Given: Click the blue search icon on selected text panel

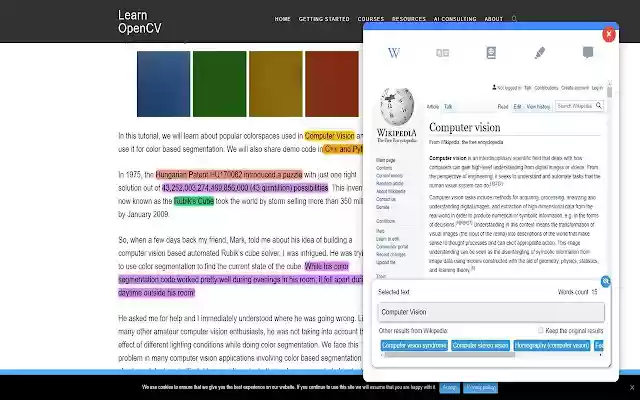Looking at the screenshot, I should 606,281.
